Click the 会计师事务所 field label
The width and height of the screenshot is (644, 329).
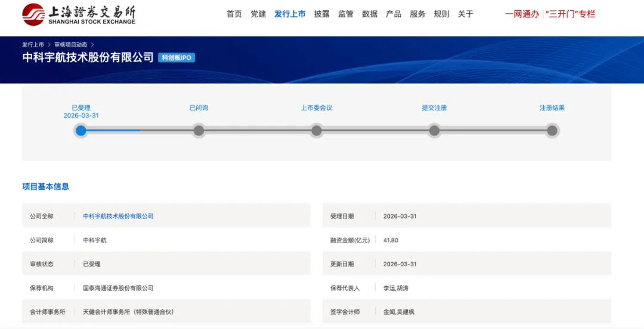coord(47,312)
